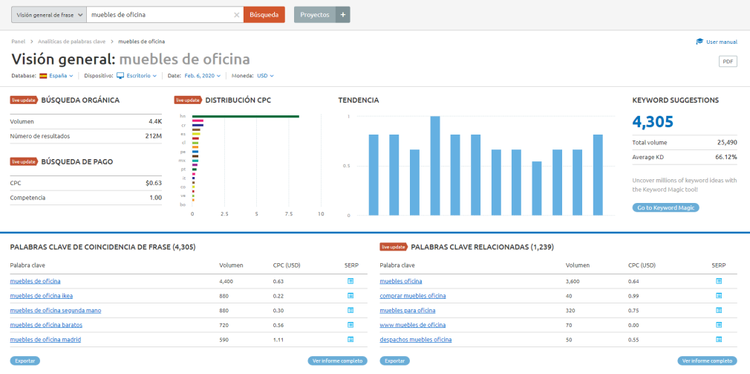Viewport: 750px width, 374px height.
Task: Click the $0.63 CPC value
Action: pyautogui.click(x=154, y=183)
